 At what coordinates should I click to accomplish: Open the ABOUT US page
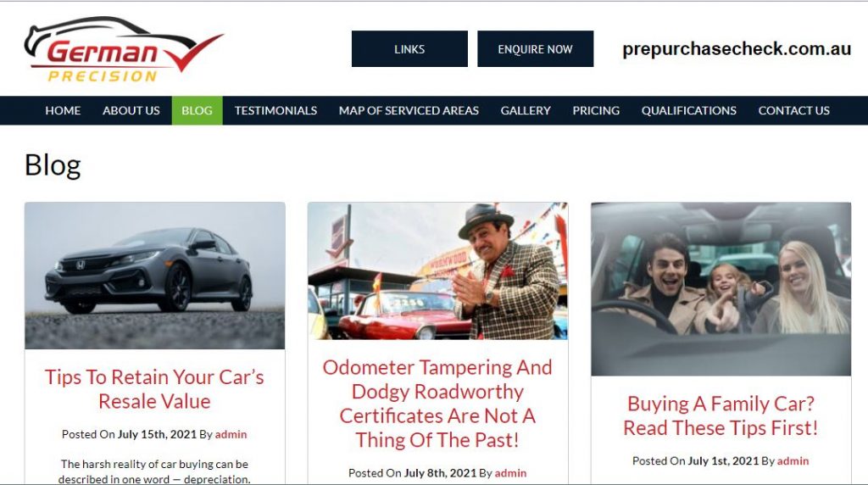[131, 110]
